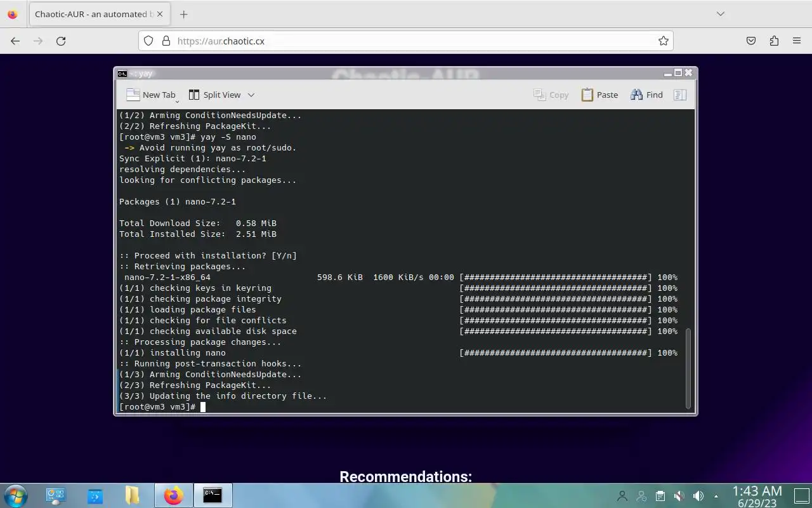
Task: Click the Firefox forward arrow
Action: (38, 41)
